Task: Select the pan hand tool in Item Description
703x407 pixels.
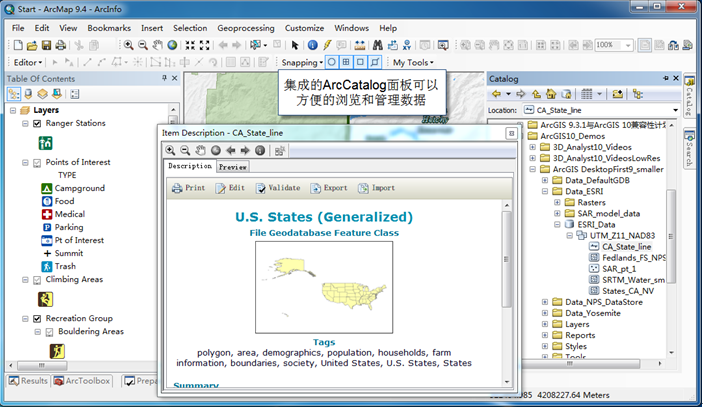Action: point(200,150)
